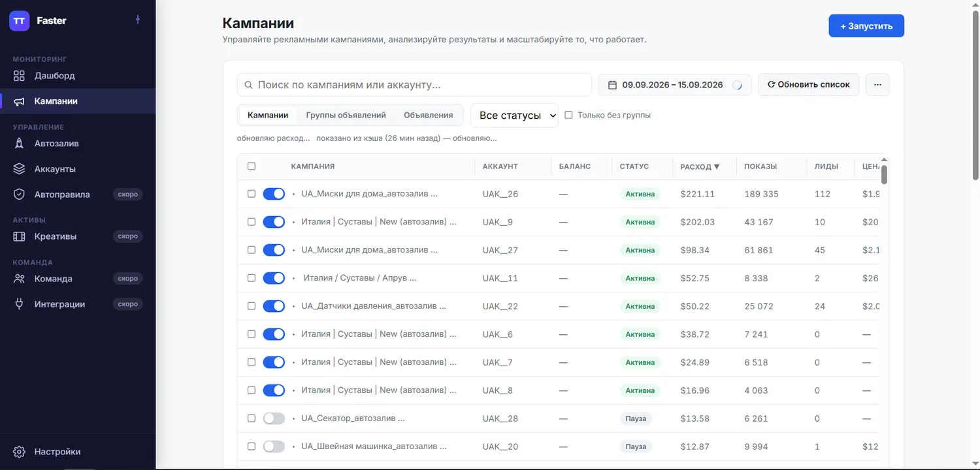Click the Faster TT logo icon
The height and width of the screenshot is (470, 980).
(x=20, y=20)
